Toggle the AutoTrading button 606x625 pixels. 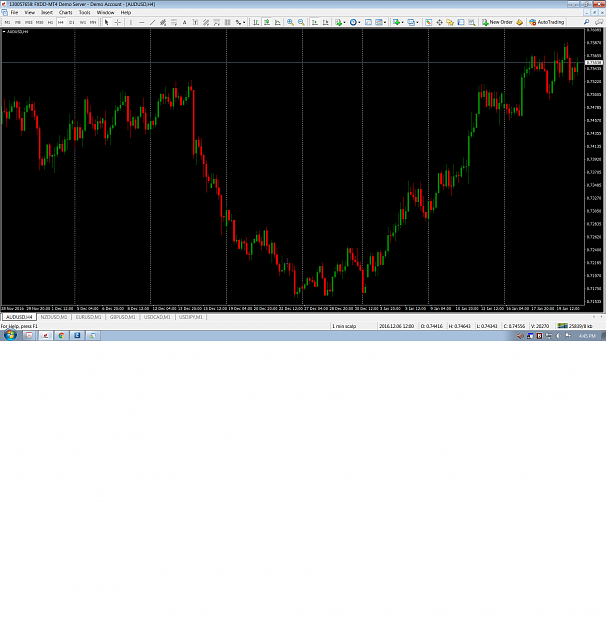pyautogui.click(x=547, y=22)
